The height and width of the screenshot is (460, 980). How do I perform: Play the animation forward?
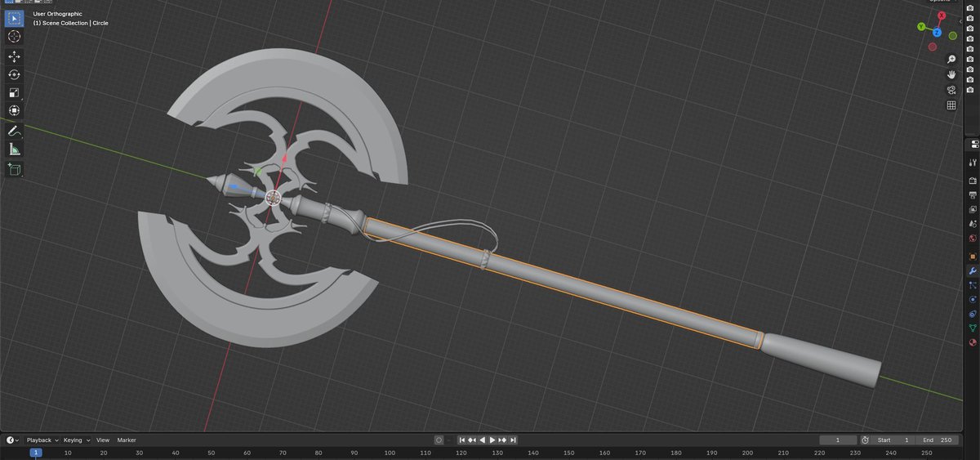pos(492,440)
